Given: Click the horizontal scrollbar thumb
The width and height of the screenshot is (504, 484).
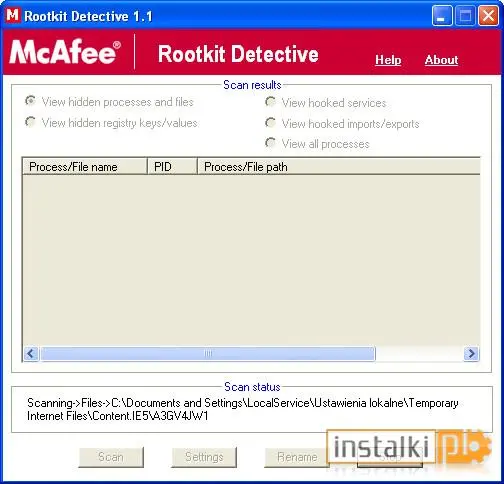Looking at the screenshot, I should click(208, 353).
